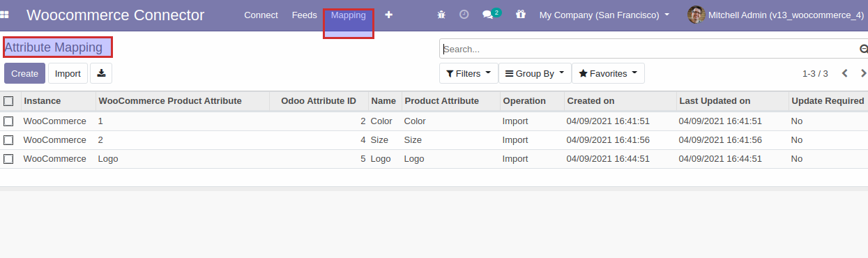Expand the Group By dropdown
868x258 pixels.
click(535, 73)
